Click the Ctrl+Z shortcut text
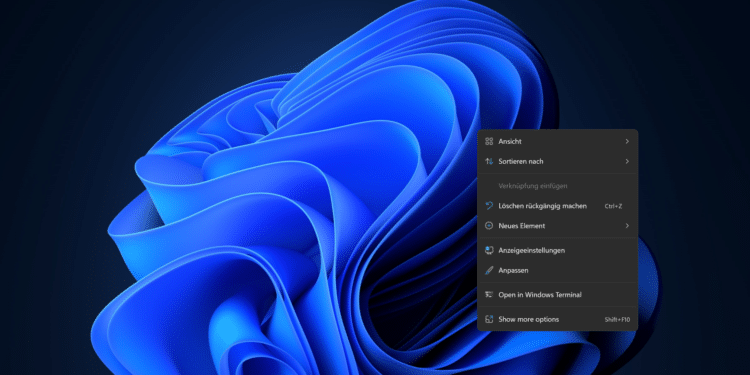The width and height of the screenshot is (750, 375). click(x=613, y=206)
